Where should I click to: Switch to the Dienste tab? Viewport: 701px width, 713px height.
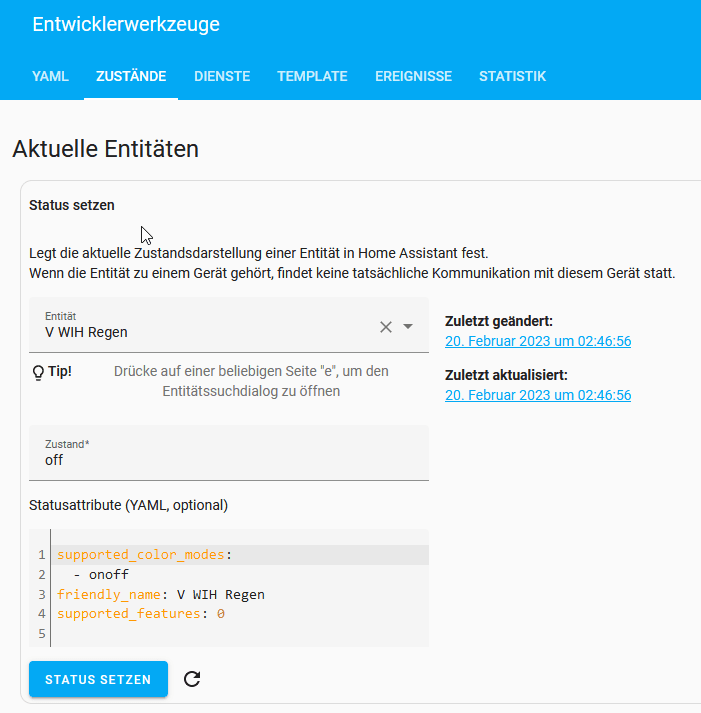coord(222,76)
